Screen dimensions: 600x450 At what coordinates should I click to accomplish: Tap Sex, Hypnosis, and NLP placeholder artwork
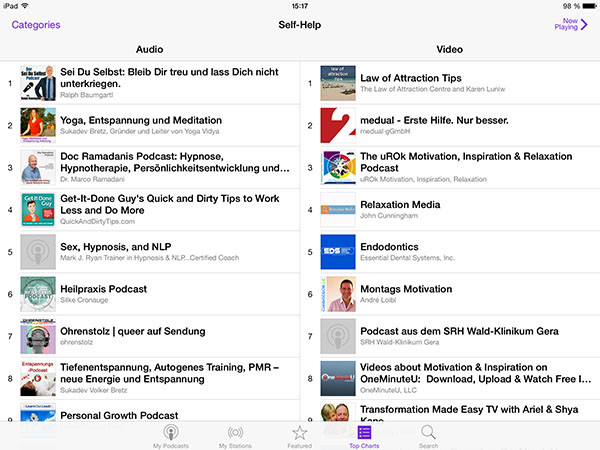(x=38, y=252)
